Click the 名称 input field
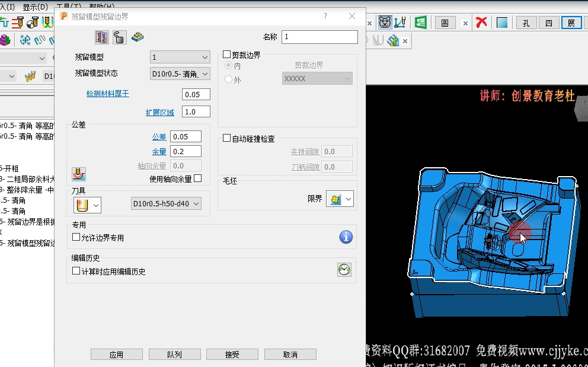The height and width of the screenshot is (367, 588). tap(319, 37)
